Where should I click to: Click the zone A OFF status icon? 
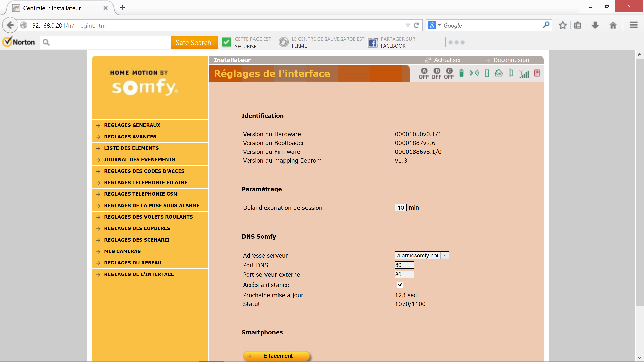[424, 73]
